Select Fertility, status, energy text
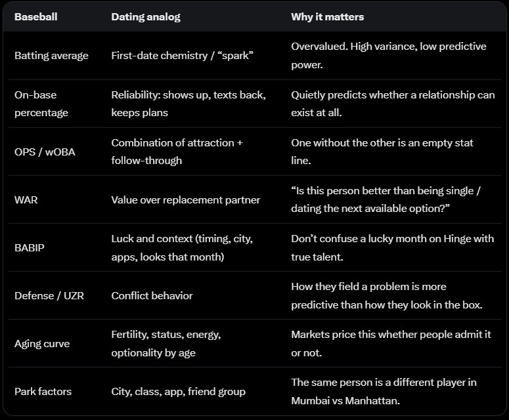Screen dimensions: 509x420 166,335
